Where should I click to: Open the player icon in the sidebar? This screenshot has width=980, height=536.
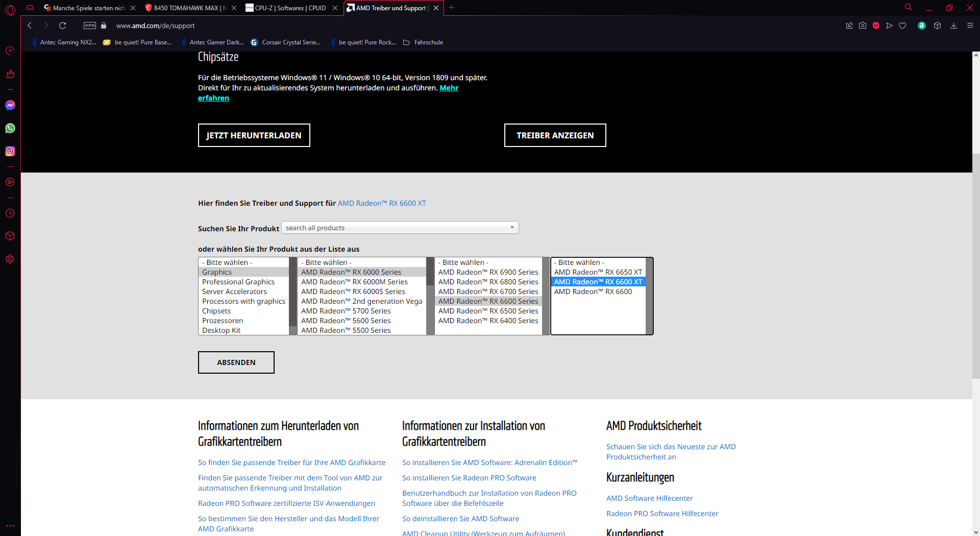coord(10,182)
